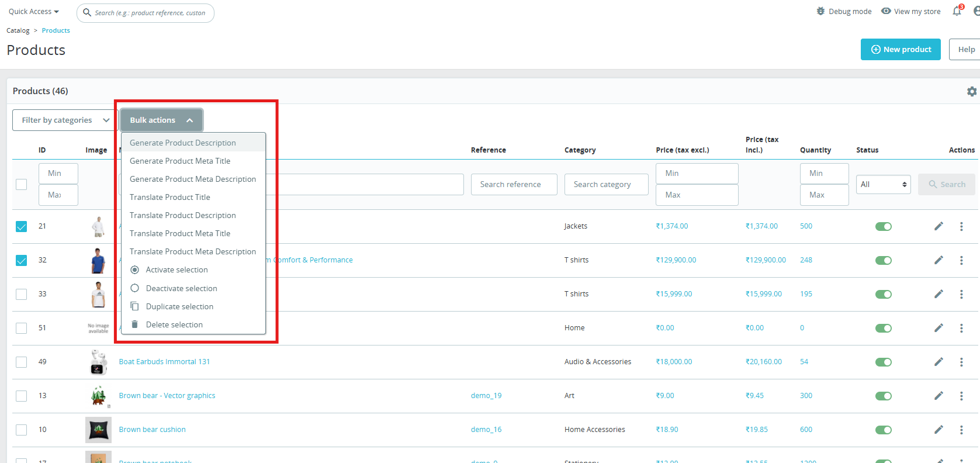The image size is (980, 463).
Task: Click the New product button
Action: click(x=901, y=49)
